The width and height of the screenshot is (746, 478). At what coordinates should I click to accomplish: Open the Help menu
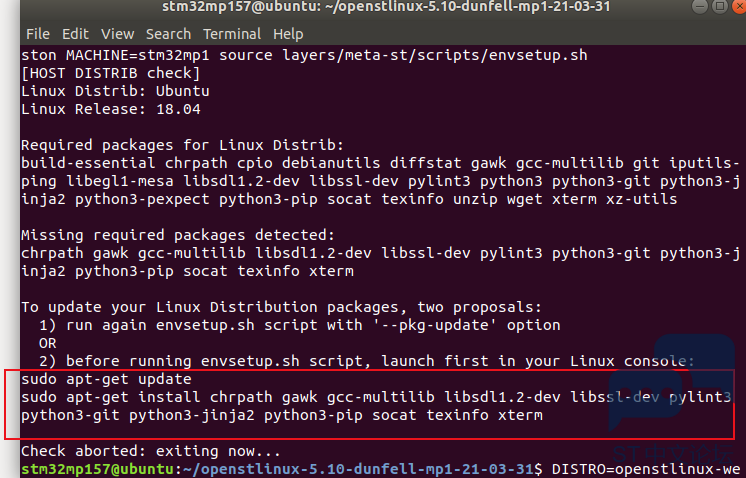[x=288, y=34]
